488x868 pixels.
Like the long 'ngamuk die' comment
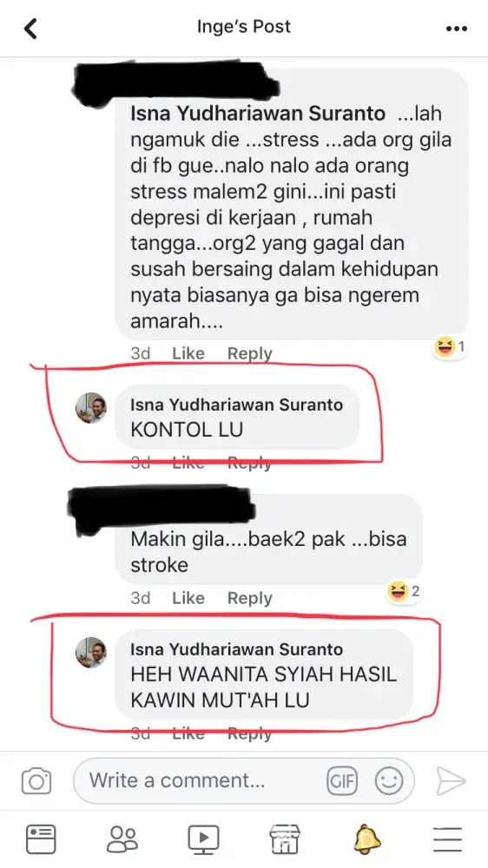click(188, 353)
